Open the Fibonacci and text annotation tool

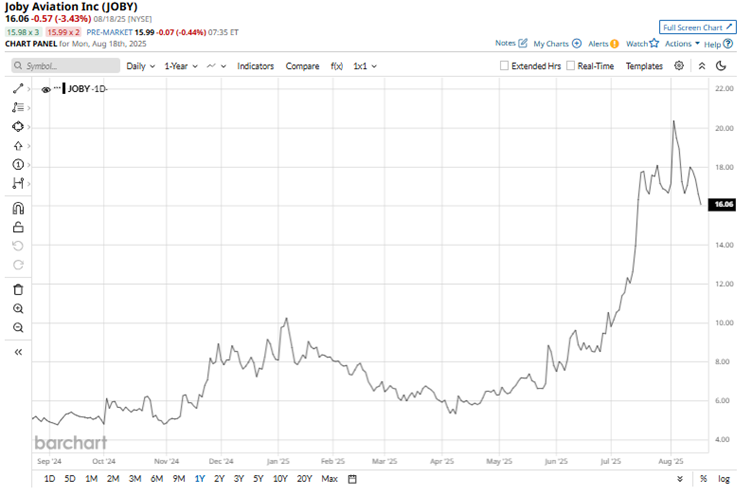pos(18,107)
